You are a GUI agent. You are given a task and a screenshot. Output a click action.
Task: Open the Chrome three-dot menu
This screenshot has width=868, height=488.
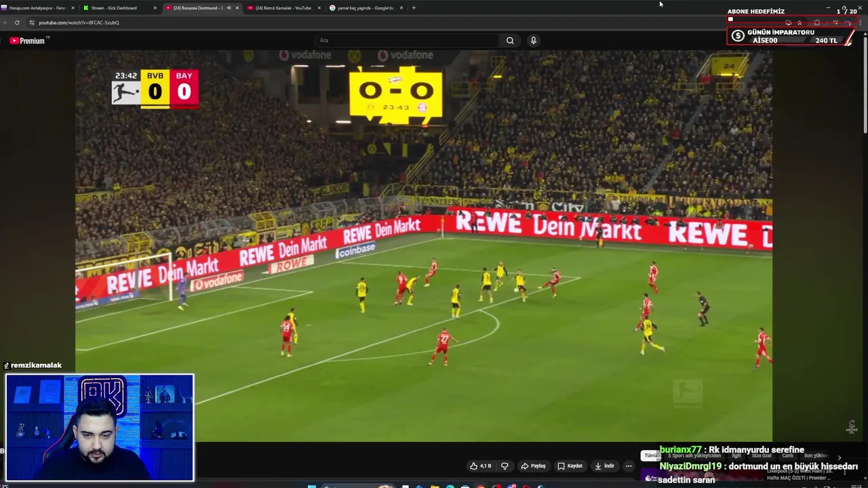(861, 22)
